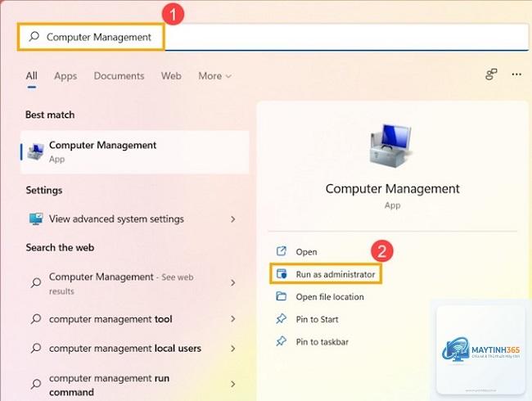This screenshot has height=401, width=532.
Task: Switch to the Documents tab
Action: click(x=119, y=75)
